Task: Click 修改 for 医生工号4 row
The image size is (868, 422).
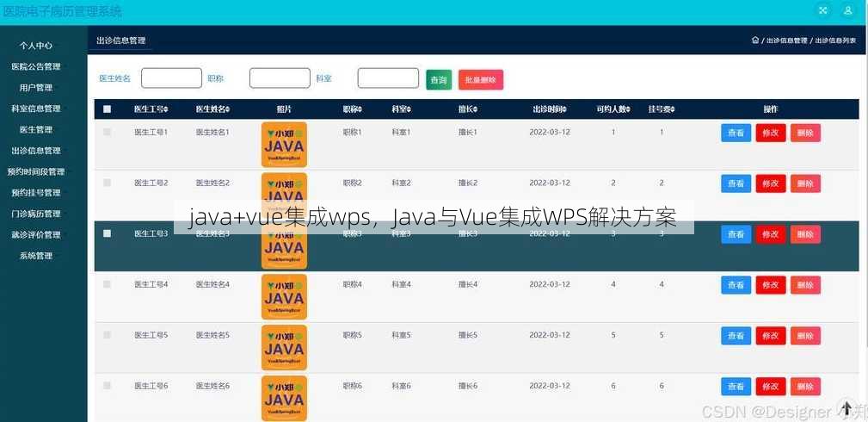Action: pos(771,285)
